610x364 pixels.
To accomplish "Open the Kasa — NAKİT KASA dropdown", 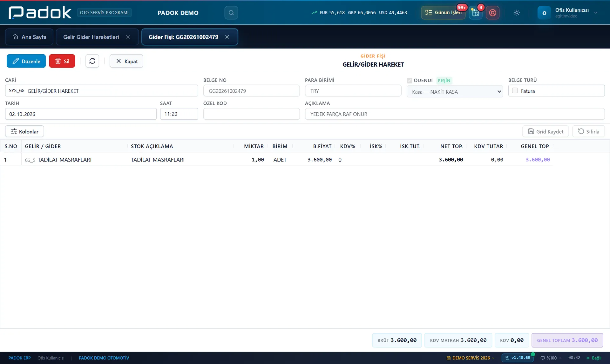I will (455, 92).
